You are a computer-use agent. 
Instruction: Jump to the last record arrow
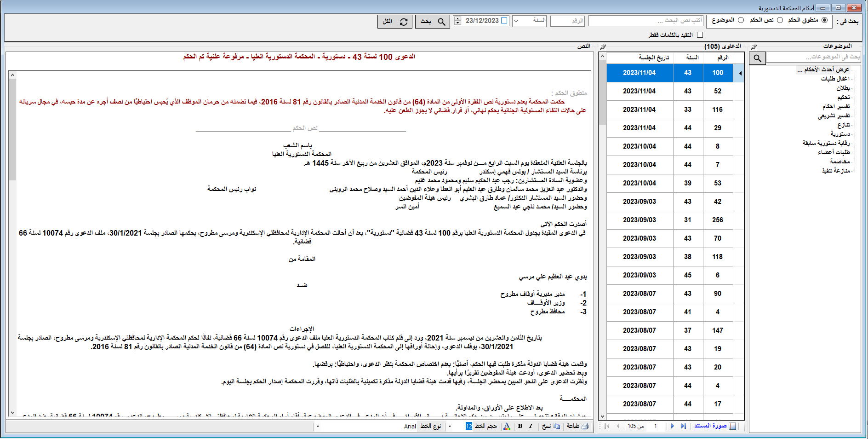point(684,426)
